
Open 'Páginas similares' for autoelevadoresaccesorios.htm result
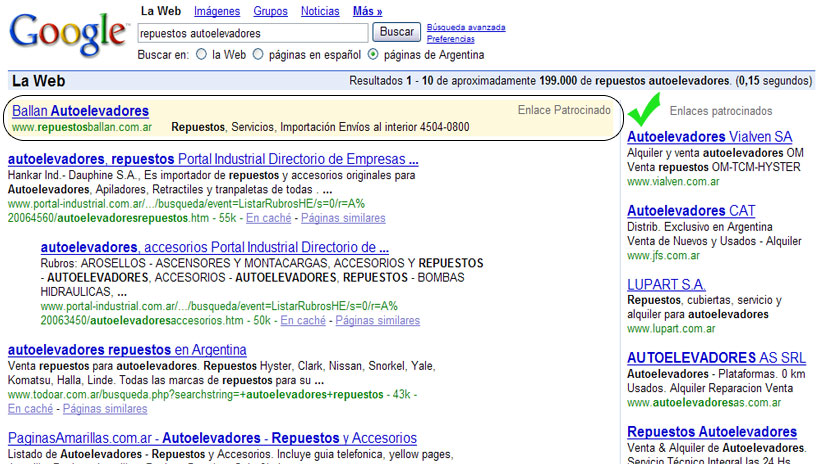click(x=377, y=320)
